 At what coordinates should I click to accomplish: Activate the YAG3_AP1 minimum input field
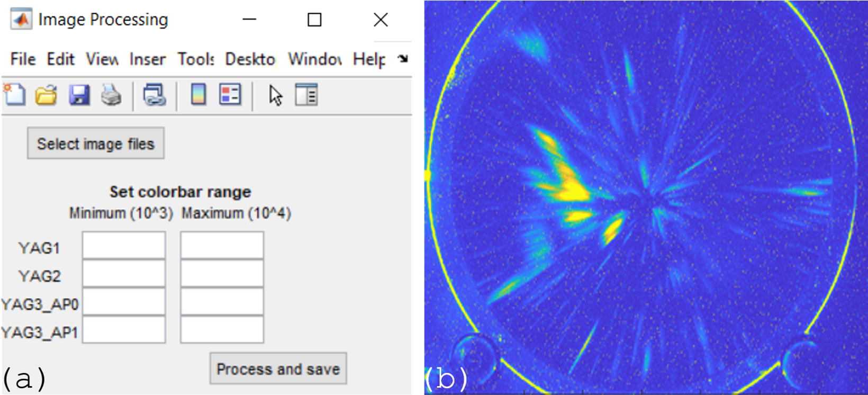coord(124,330)
